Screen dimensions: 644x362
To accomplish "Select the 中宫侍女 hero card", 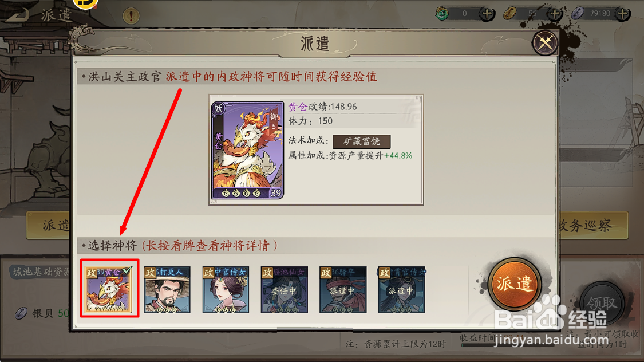I will point(226,290).
